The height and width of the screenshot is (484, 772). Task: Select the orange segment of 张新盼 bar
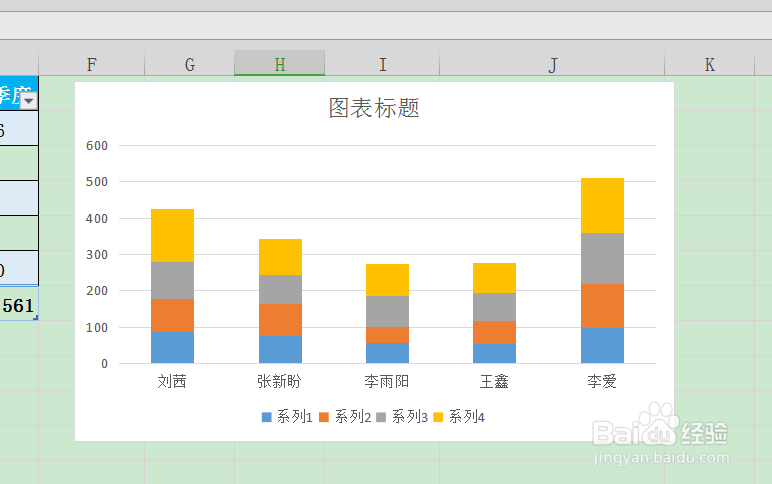pyautogui.click(x=280, y=320)
